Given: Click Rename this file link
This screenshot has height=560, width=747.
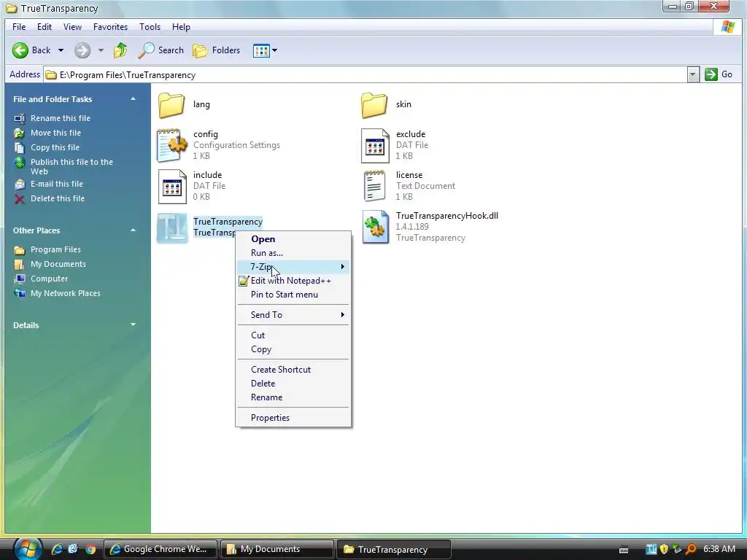Looking at the screenshot, I should pyautogui.click(x=61, y=118).
